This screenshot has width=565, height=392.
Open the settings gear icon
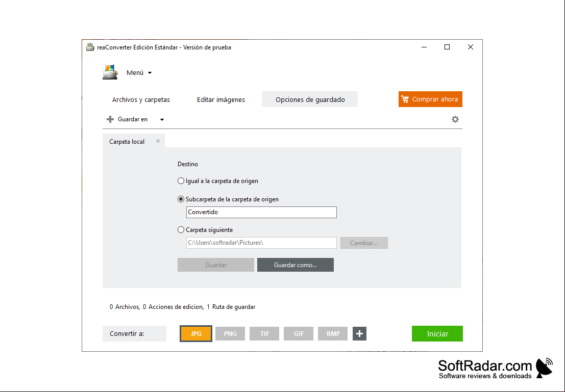click(455, 119)
